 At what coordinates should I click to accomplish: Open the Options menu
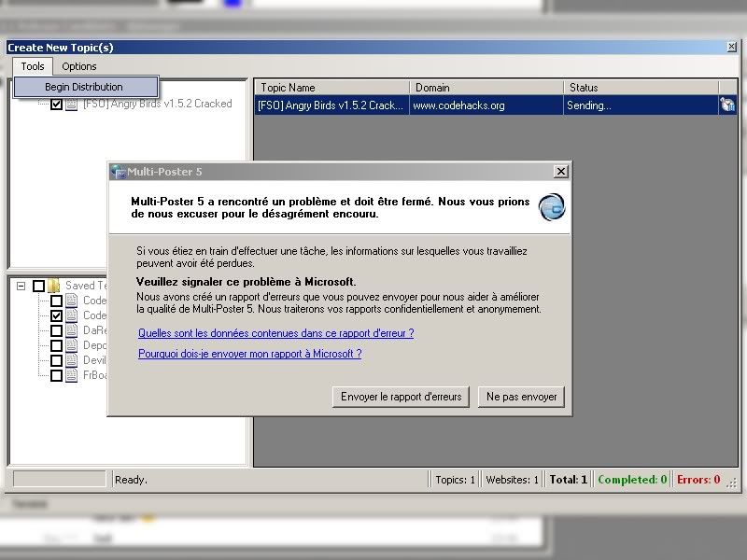[x=79, y=66]
